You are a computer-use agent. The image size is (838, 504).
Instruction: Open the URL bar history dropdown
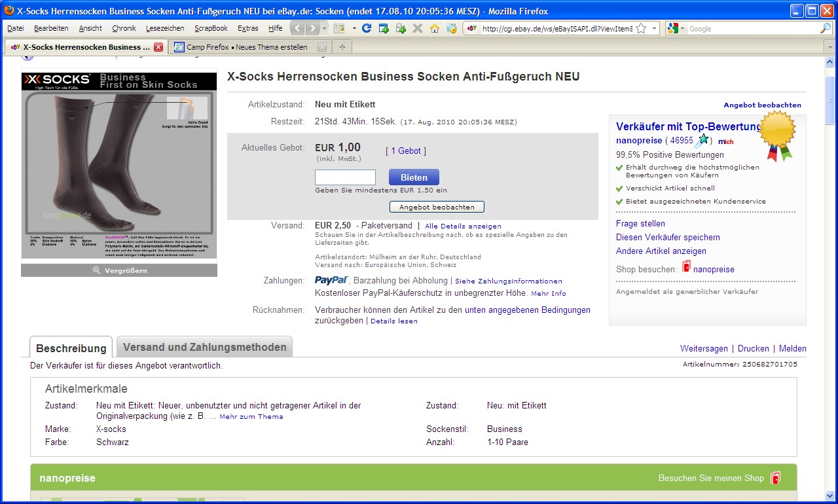coord(654,29)
